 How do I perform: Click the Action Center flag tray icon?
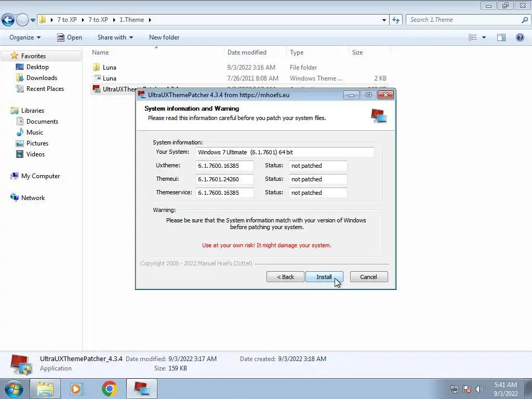467,389
